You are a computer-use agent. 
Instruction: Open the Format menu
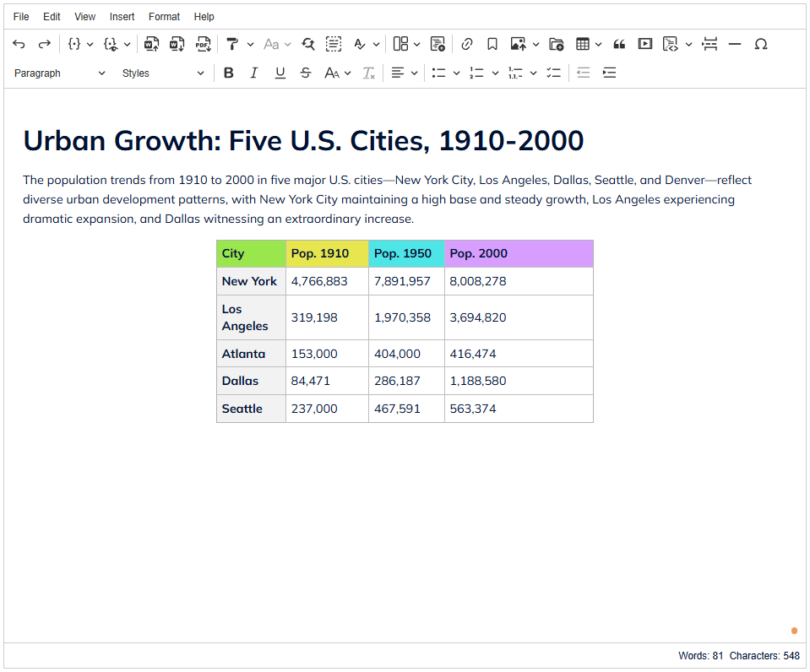164,17
